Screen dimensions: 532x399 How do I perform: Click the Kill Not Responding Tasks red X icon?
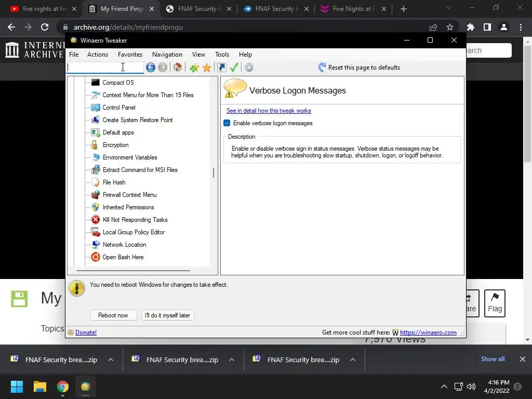(96, 220)
